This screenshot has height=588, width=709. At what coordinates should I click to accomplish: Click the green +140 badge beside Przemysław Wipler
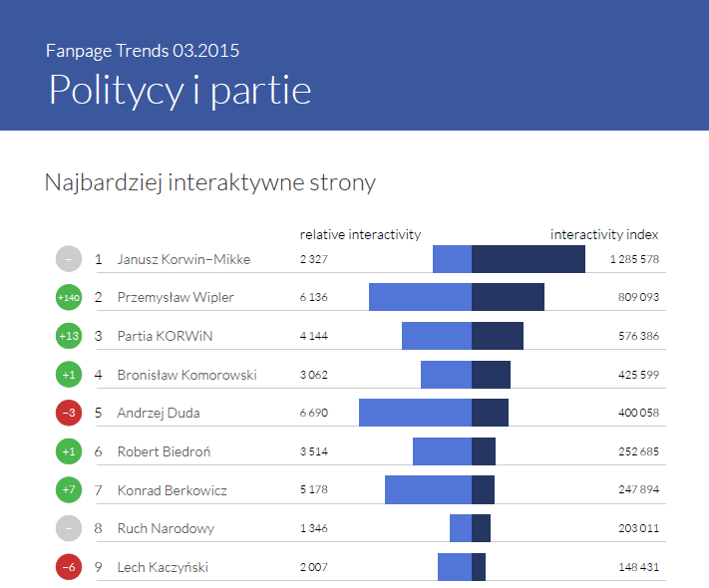coord(69,297)
